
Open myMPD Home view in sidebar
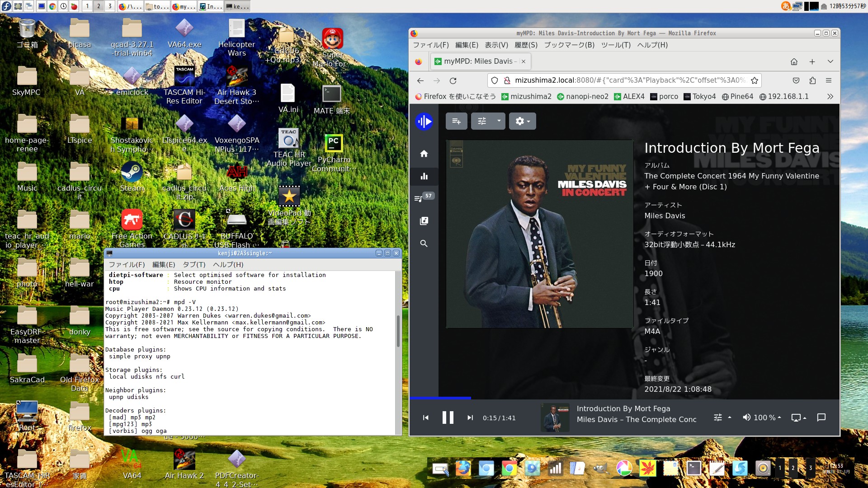(x=424, y=154)
